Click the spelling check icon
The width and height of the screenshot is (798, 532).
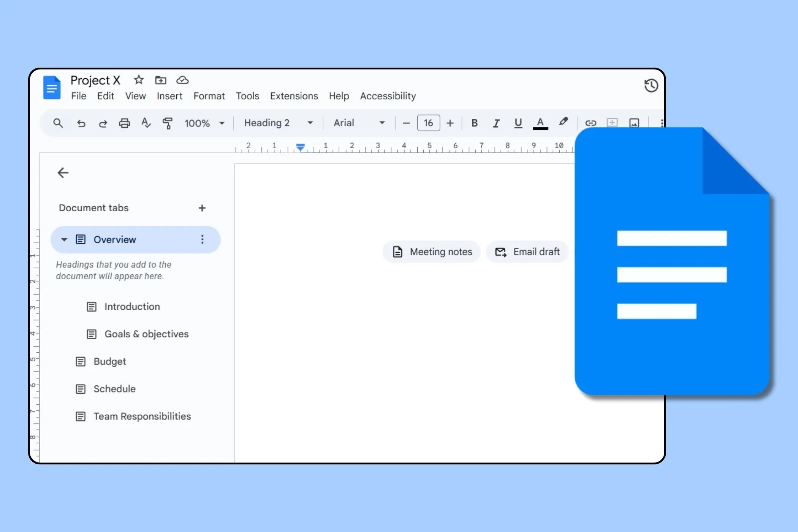tap(146, 123)
